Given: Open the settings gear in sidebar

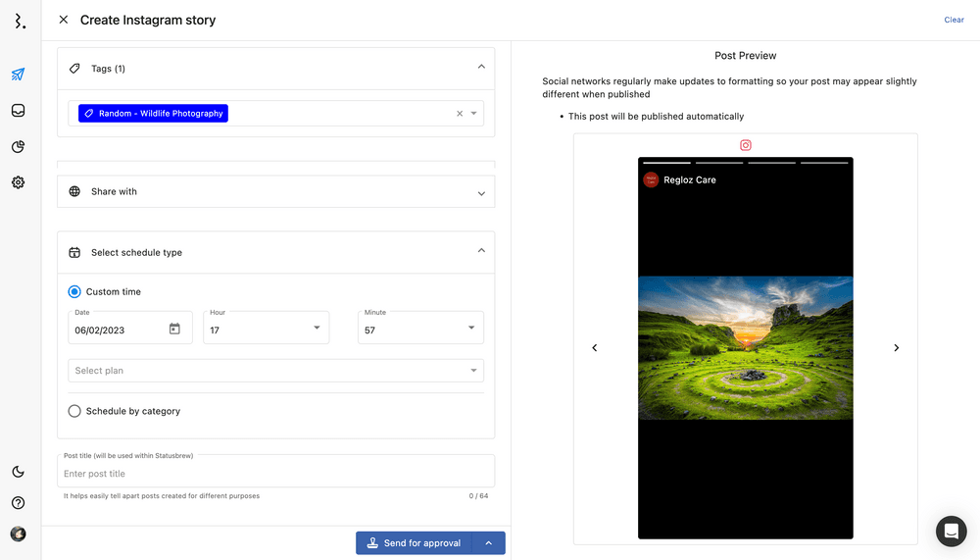Looking at the screenshot, I should tap(18, 182).
